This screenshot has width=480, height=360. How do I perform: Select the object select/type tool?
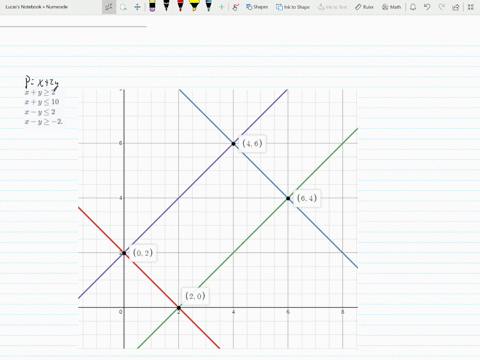tap(109, 7)
